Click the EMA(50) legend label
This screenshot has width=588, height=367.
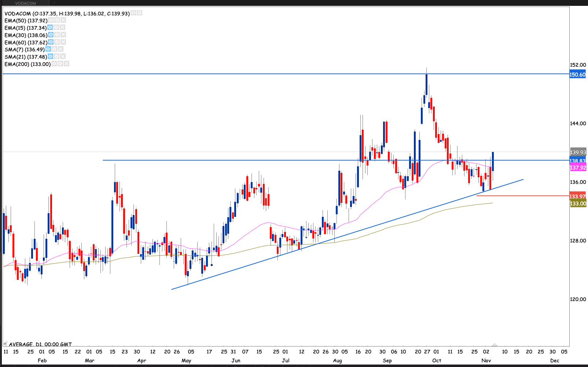pos(26,21)
